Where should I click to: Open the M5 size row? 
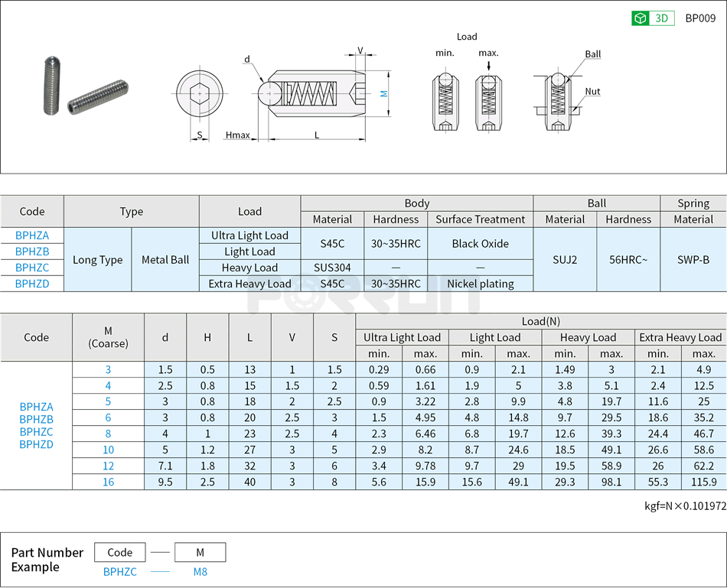click(x=108, y=401)
